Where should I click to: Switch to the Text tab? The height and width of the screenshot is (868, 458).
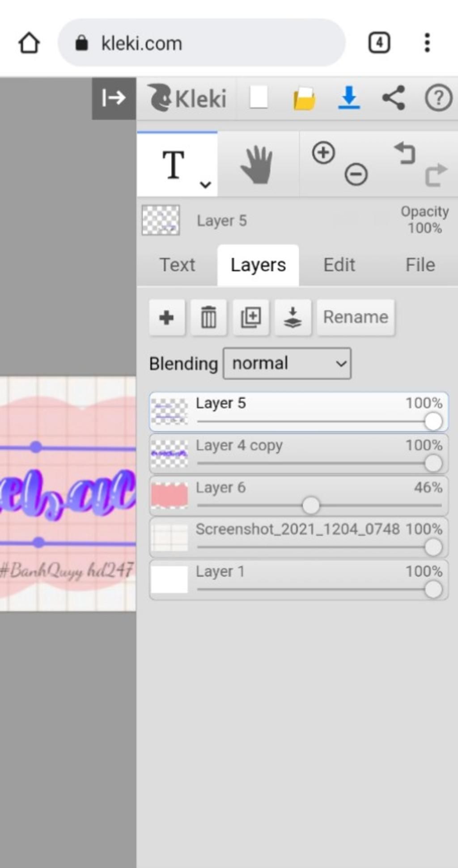click(177, 265)
